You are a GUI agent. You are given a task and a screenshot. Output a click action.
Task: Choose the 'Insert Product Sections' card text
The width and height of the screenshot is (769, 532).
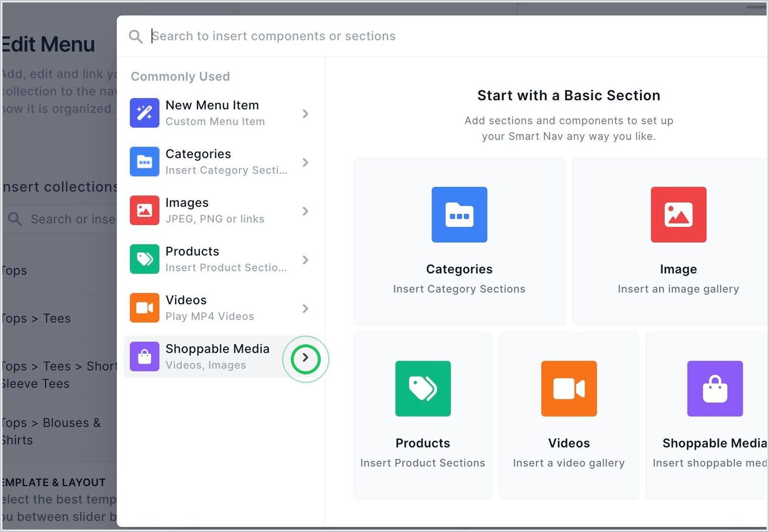click(423, 463)
